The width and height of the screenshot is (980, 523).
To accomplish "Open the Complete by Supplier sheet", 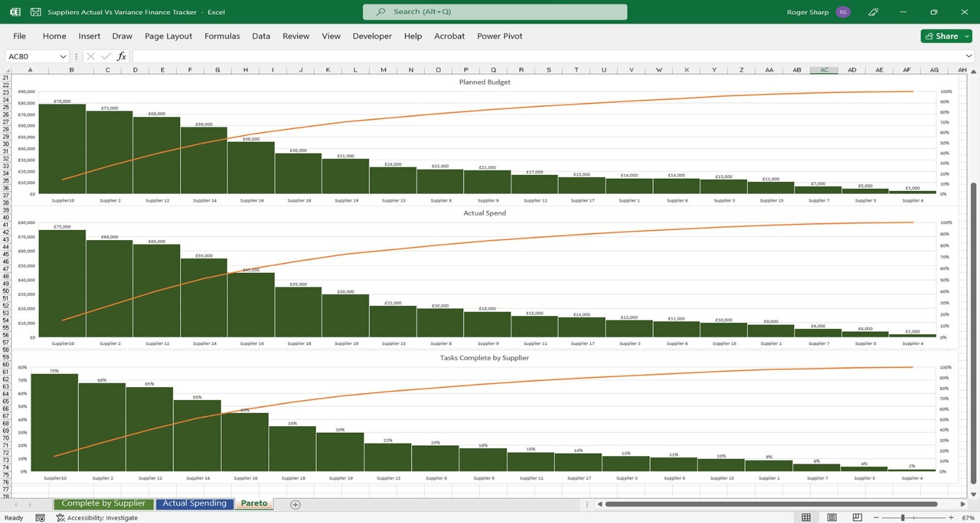I will 104,503.
